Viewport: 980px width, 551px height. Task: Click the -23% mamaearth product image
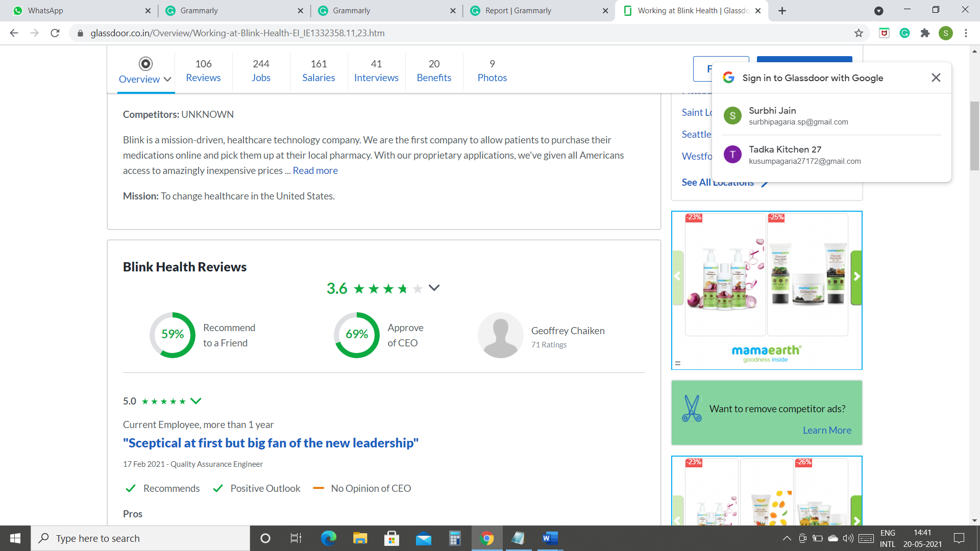[x=725, y=274]
